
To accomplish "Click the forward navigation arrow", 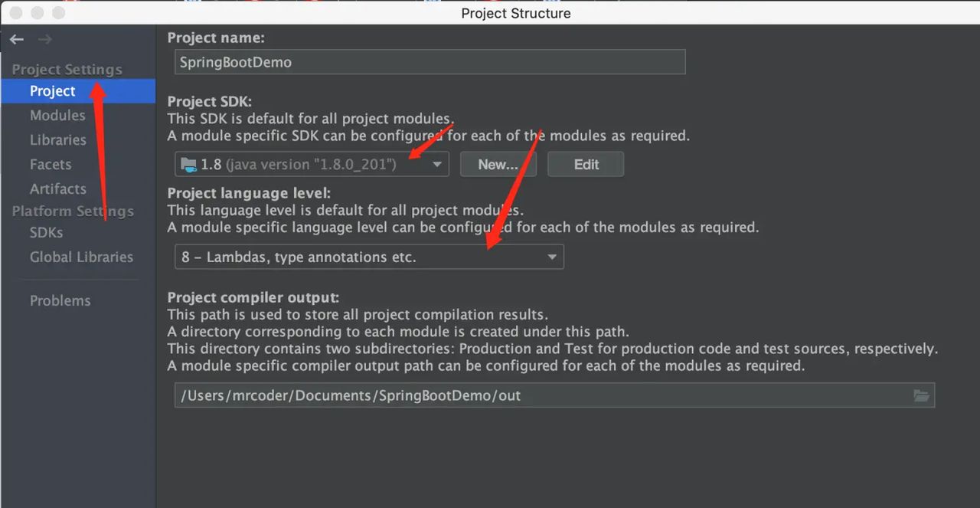I will (45, 40).
